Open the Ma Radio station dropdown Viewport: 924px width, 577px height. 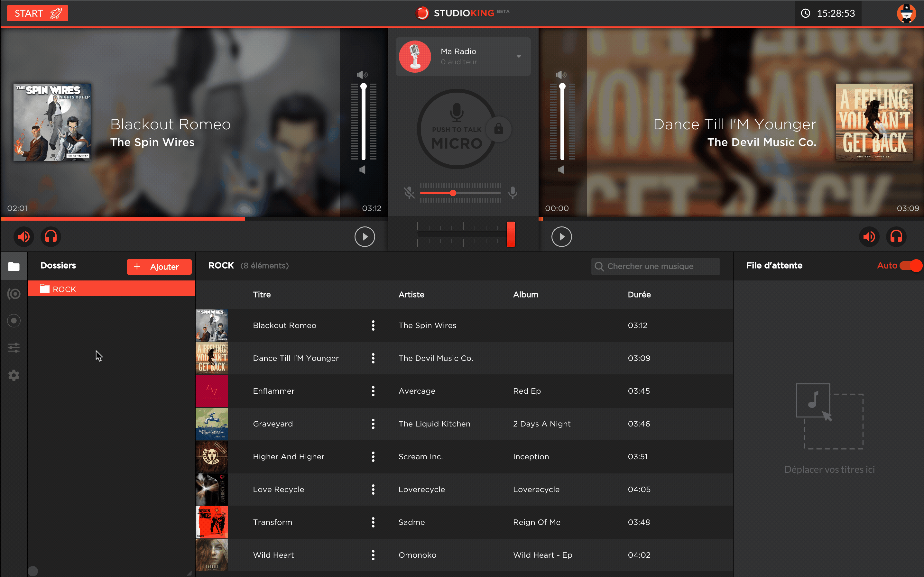click(463, 57)
